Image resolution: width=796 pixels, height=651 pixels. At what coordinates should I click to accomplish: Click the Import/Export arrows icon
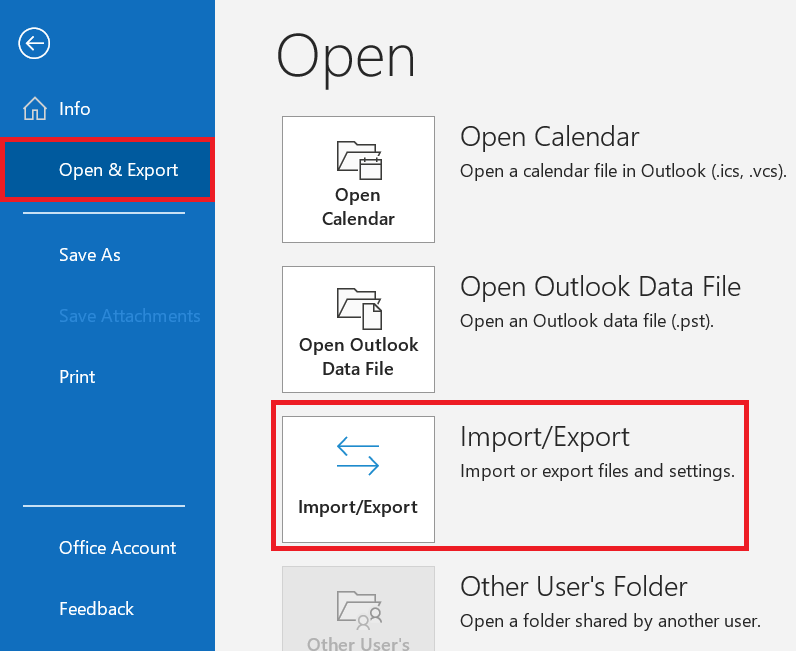coord(358,456)
